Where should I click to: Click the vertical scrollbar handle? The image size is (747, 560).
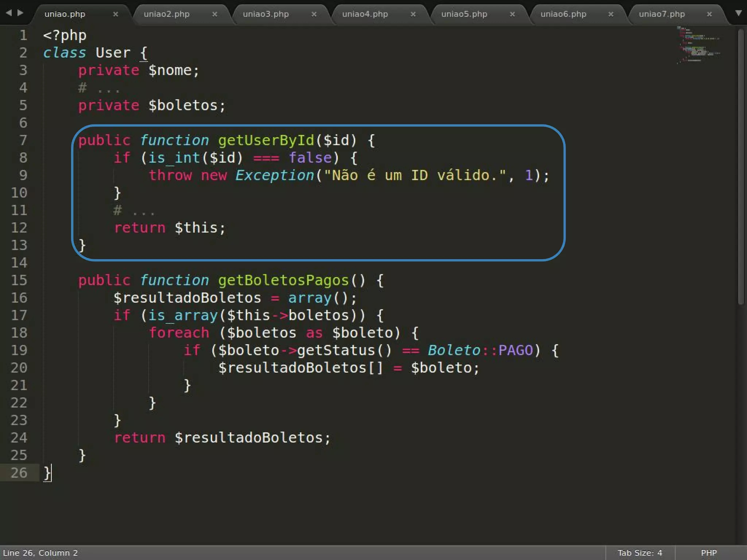pyautogui.click(x=740, y=167)
